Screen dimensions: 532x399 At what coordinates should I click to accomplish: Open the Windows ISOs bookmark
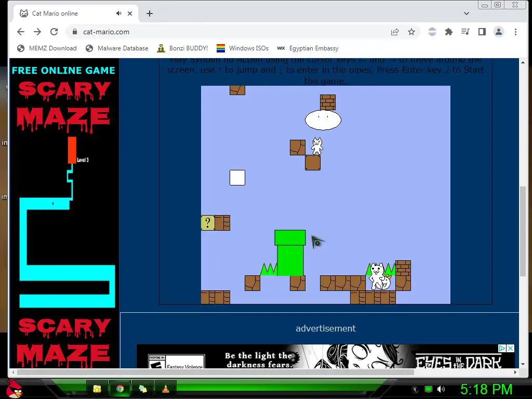point(242,48)
